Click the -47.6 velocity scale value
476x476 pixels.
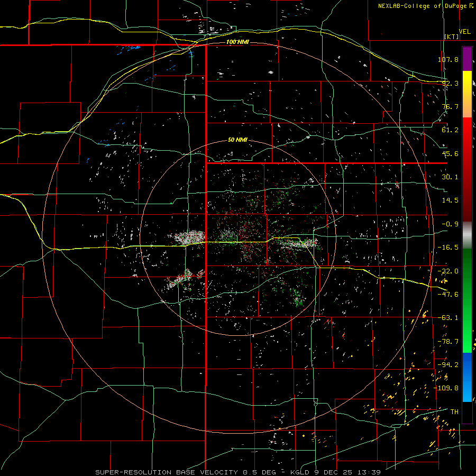click(448, 295)
